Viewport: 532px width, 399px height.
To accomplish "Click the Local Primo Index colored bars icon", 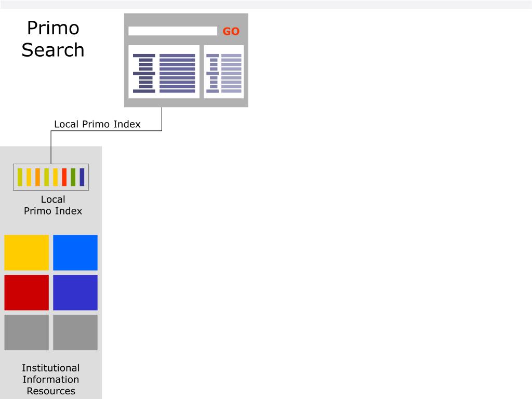I will tap(51, 177).
